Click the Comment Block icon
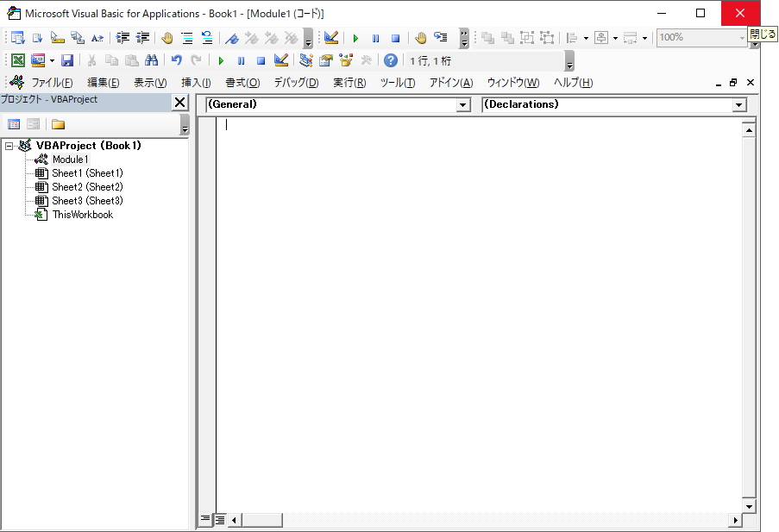Viewport: 779px width, 532px height. [187, 38]
